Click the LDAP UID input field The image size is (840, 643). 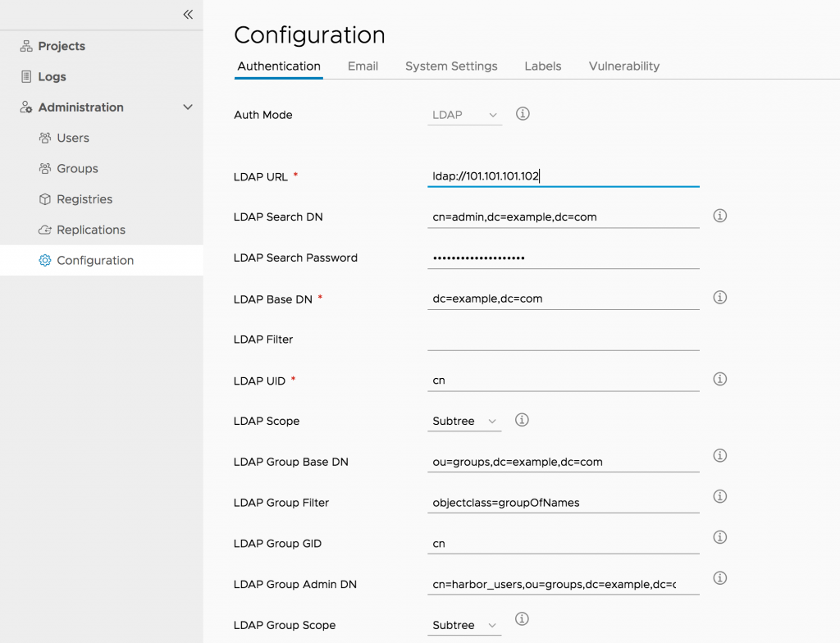(x=564, y=381)
